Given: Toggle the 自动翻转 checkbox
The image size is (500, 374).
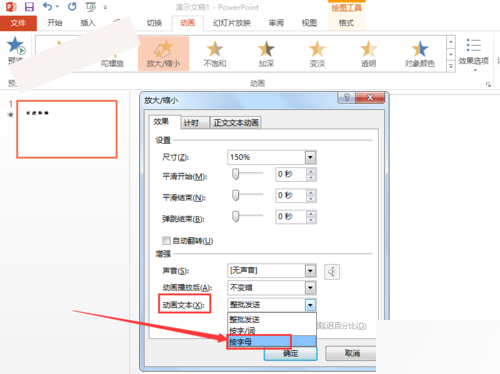Looking at the screenshot, I should click(x=166, y=240).
